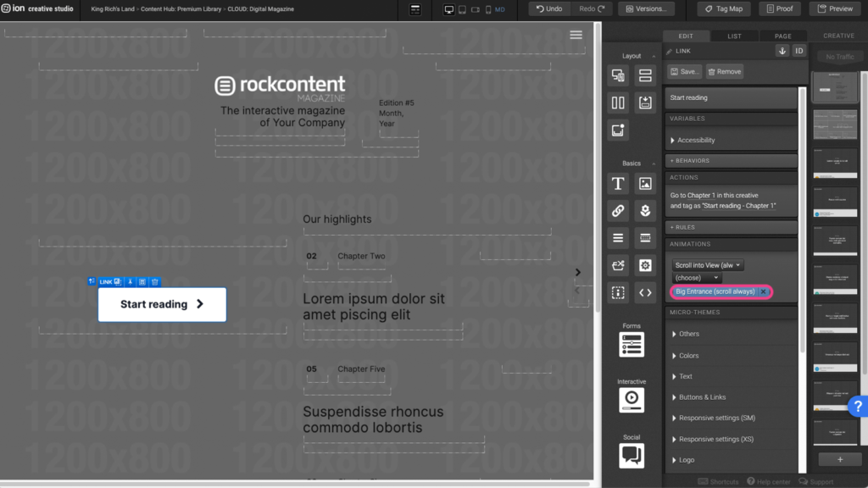Select the flower graphic tool in Basics
868x488 pixels.
click(645, 211)
